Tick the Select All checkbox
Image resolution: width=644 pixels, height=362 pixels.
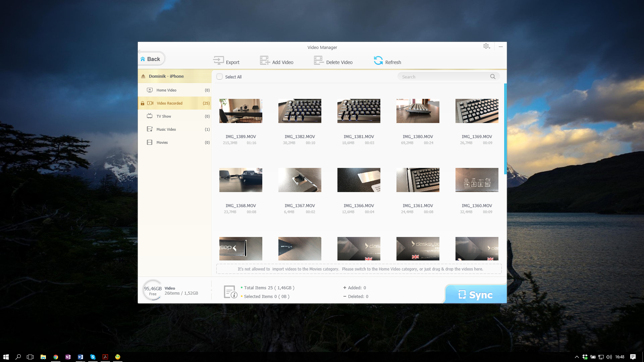(x=220, y=77)
